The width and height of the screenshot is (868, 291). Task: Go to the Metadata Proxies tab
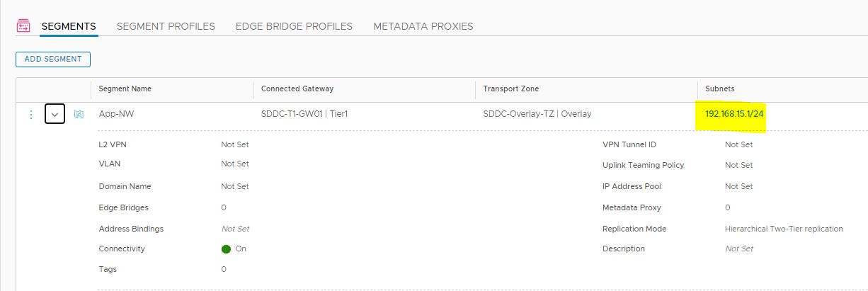[423, 26]
